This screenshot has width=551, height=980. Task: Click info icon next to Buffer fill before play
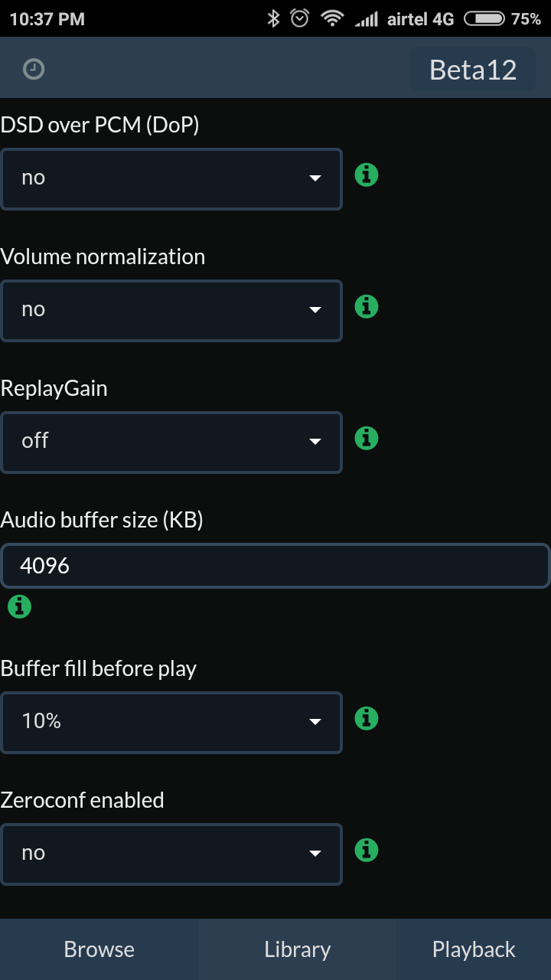[x=367, y=719]
